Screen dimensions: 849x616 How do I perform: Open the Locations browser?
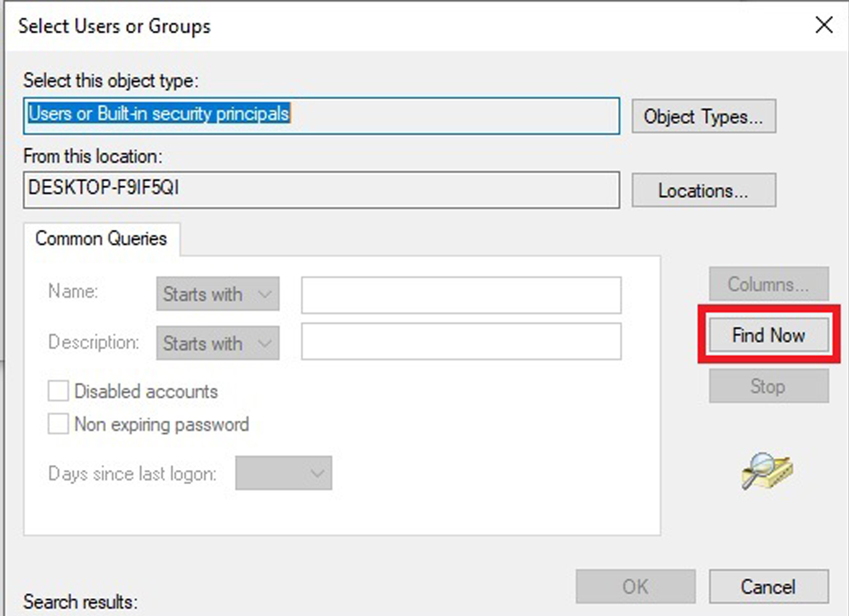click(x=703, y=190)
